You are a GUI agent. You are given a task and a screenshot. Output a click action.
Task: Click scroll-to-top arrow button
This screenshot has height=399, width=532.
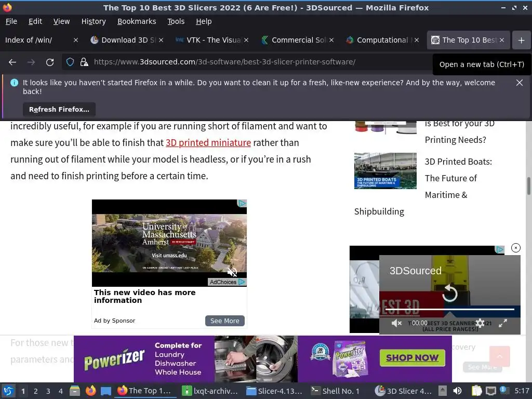tap(499, 356)
